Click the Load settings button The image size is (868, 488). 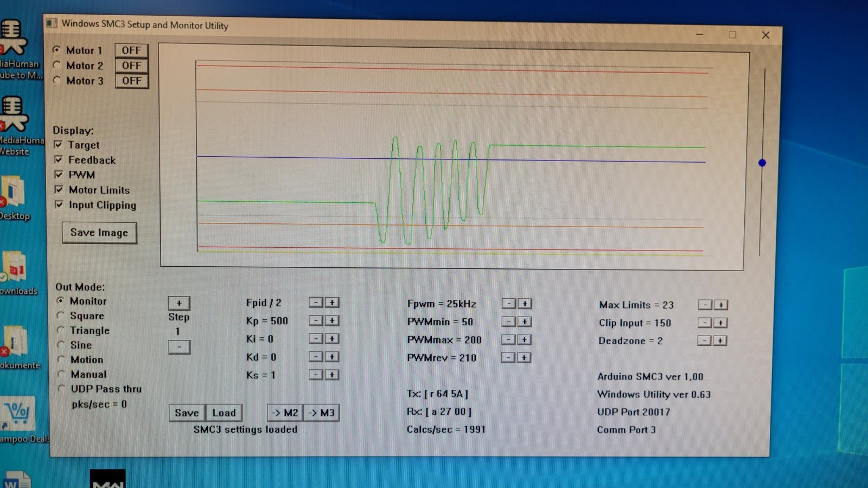(x=224, y=413)
